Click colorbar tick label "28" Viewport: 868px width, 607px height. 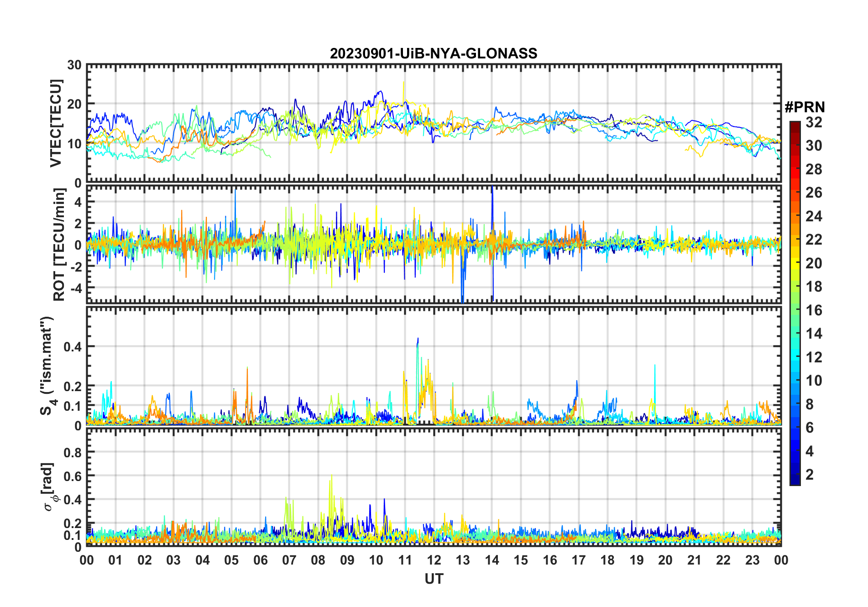coord(814,169)
